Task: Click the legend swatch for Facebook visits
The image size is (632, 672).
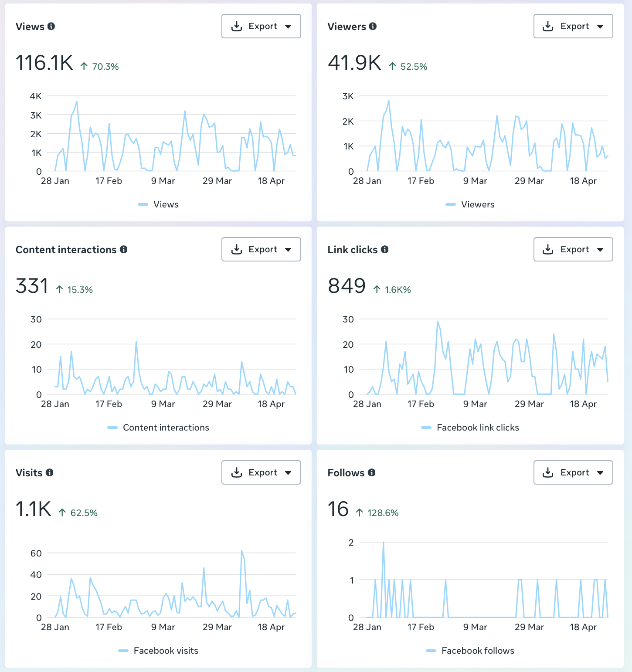Action: [123, 651]
